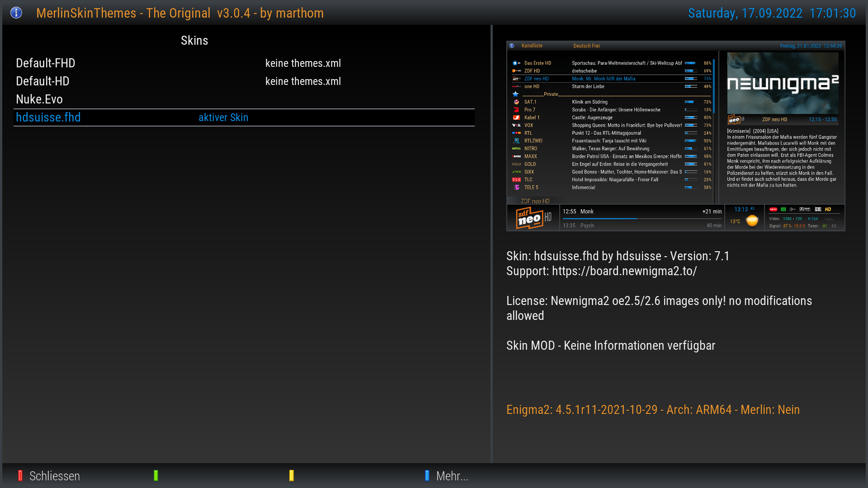Click the newnigma² picture in skin preview

[783, 83]
